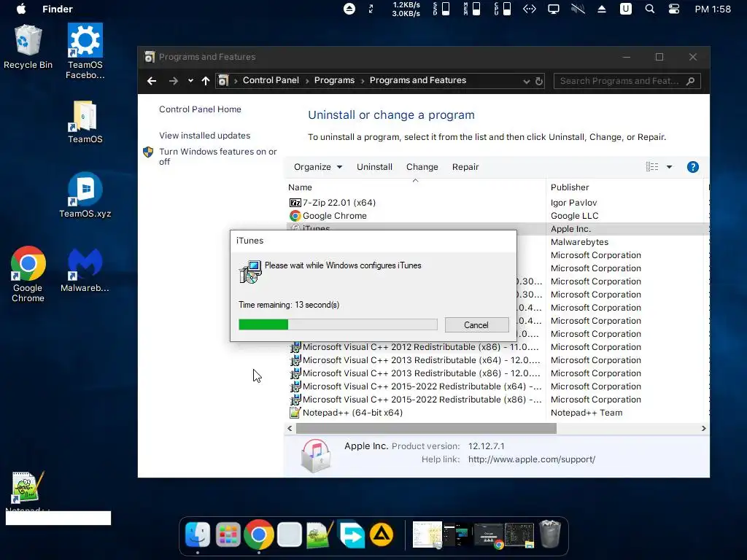747x560 pixels.
Task: Click the MEM usage indicator in menu bar
Action: coord(472,9)
